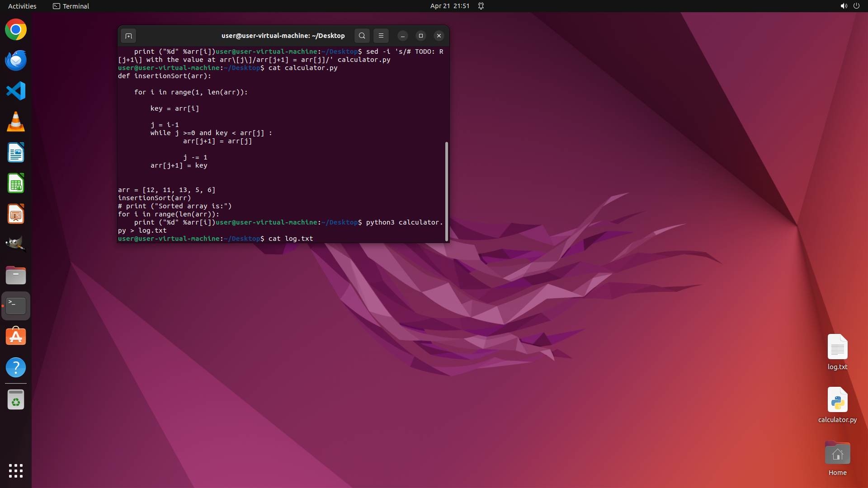Open LibreOffice Calc from the dock
The height and width of the screenshot is (488, 868).
click(x=16, y=183)
